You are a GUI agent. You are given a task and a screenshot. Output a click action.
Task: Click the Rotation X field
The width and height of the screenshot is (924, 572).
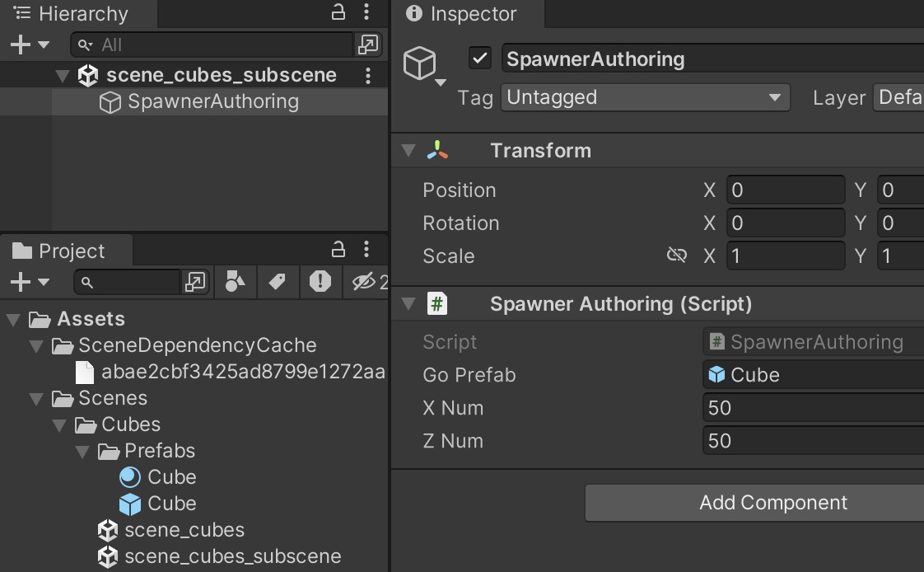coord(786,223)
